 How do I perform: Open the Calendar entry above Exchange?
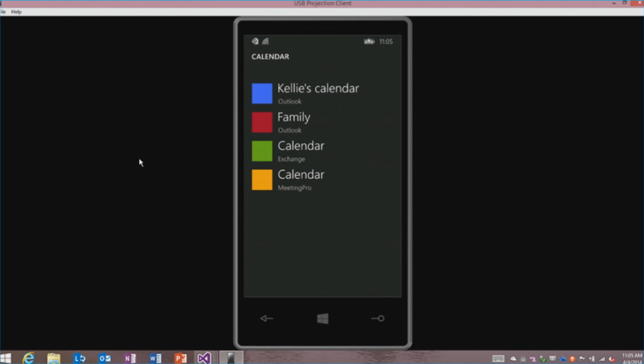pos(301,145)
